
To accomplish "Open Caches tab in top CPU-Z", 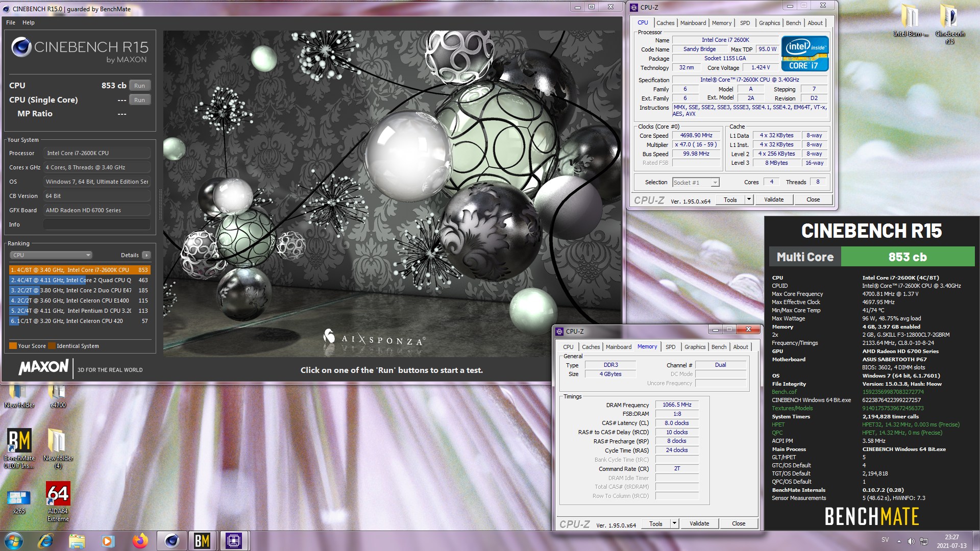I will [665, 23].
